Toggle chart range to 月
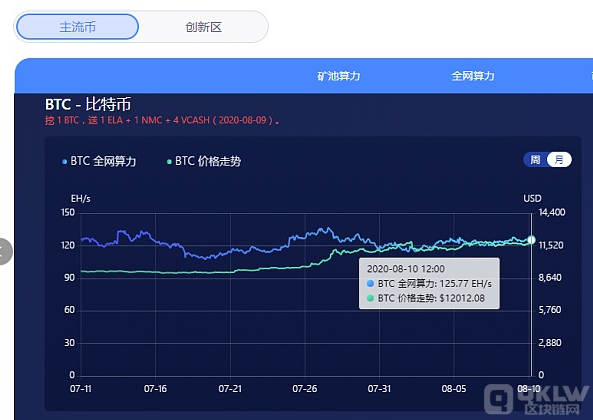 pyautogui.click(x=559, y=160)
